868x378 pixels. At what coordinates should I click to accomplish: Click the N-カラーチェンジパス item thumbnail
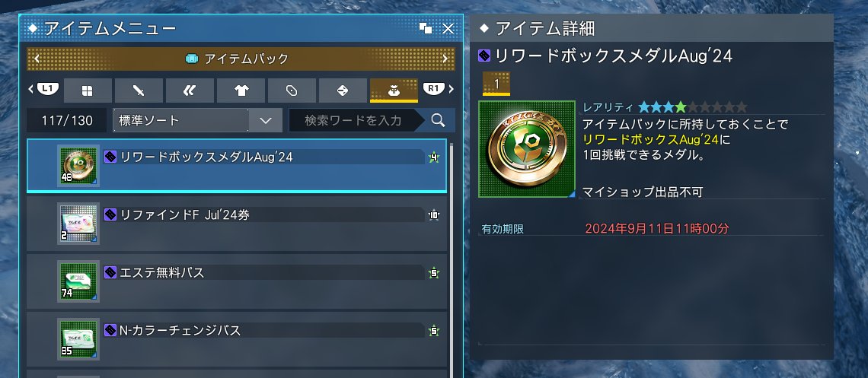tap(78, 338)
